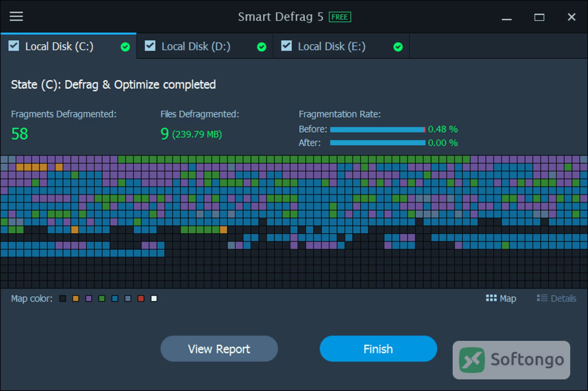Uncheck the Local Disk (D:) checkbox

point(150,46)
